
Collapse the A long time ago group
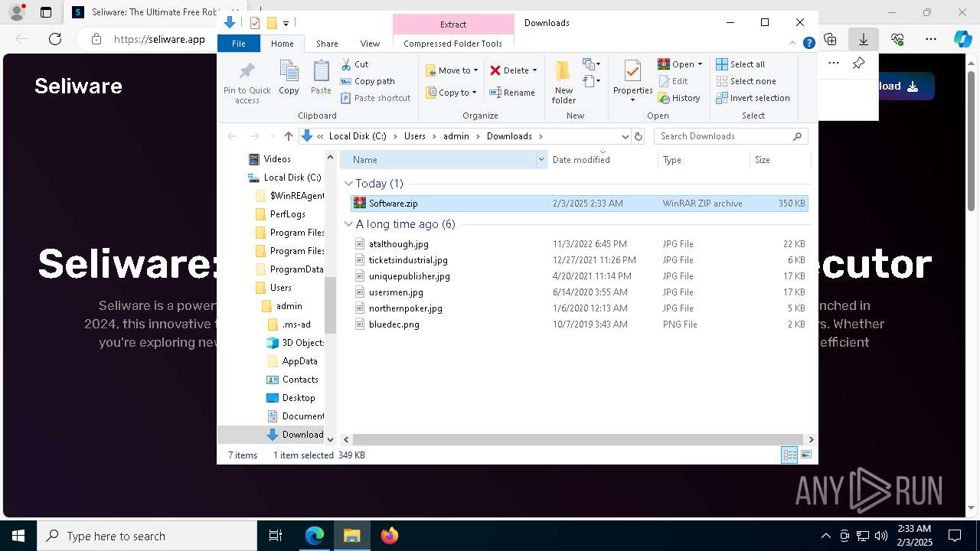point(348,224)
